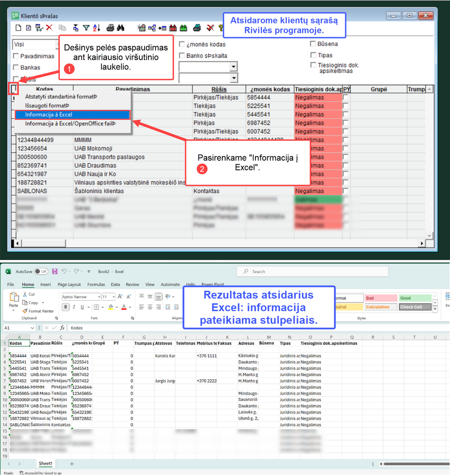This screenshot has width=450, height=476.
Task: Click the Undo arrow in Excel
Action: click(64, 271)
